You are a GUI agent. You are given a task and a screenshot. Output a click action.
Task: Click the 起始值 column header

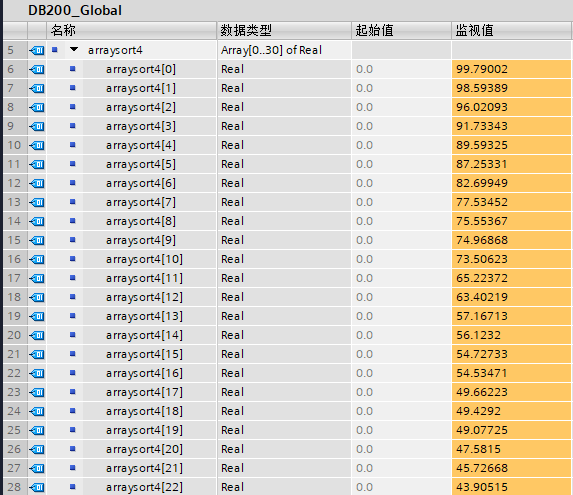(401, 30)
